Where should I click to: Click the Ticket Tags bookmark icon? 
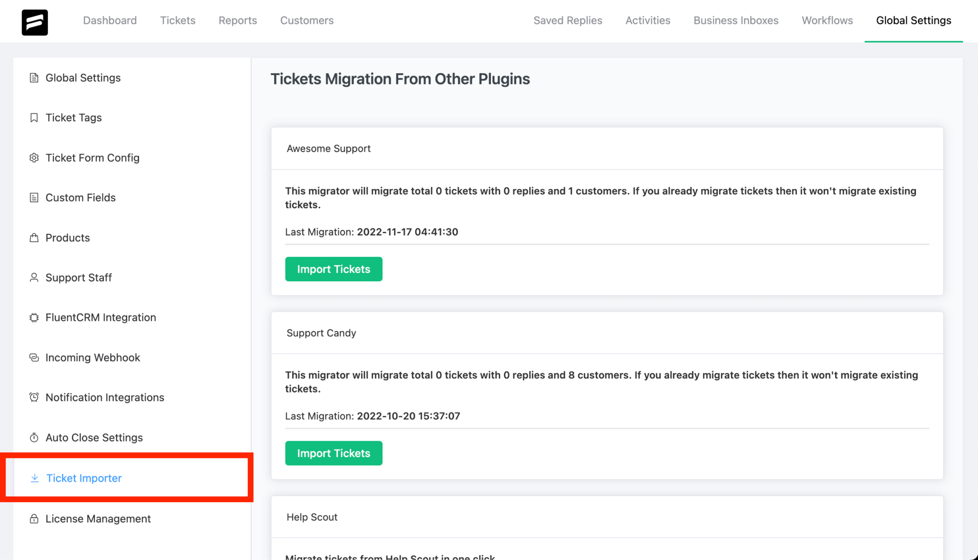pyautogui.click(x=34, y=117)
